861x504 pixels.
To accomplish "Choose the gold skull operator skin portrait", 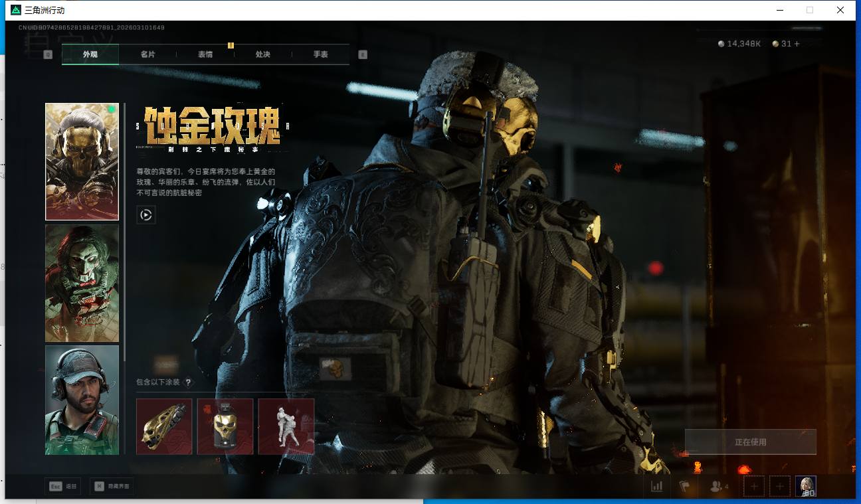I will [82, 161].
